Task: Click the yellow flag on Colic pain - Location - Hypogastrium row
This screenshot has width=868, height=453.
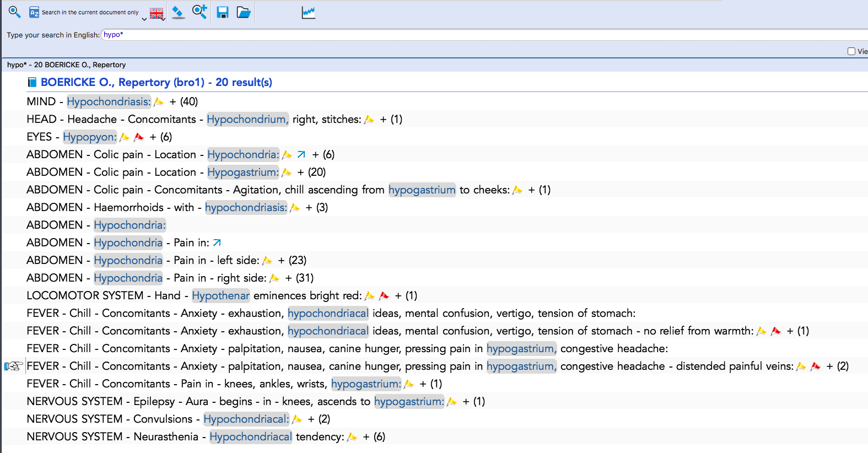Action: [286, 172]
